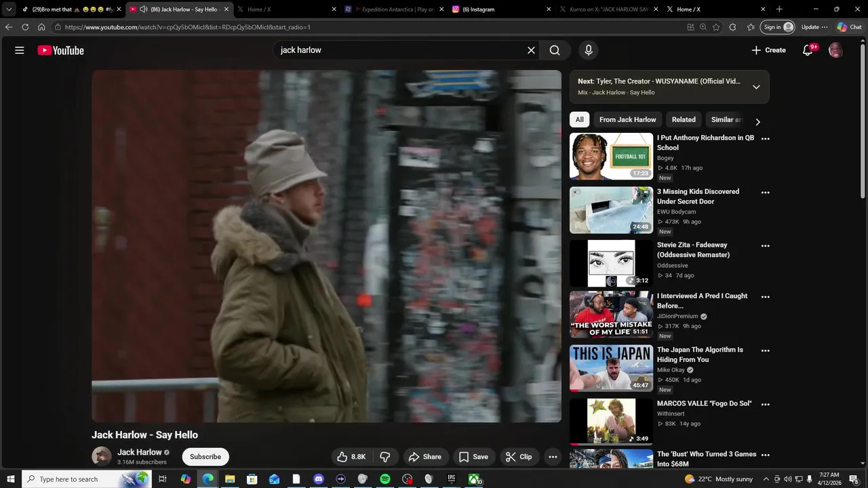Start voice search with the microphone
The width and height of the screenshot is (868, 488).
(589, 50)
